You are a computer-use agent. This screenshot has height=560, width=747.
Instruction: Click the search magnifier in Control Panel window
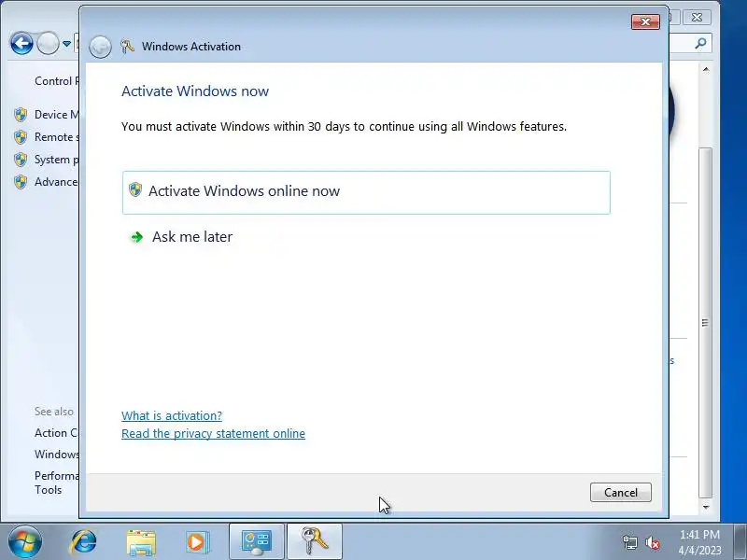[x=700, y=44]
